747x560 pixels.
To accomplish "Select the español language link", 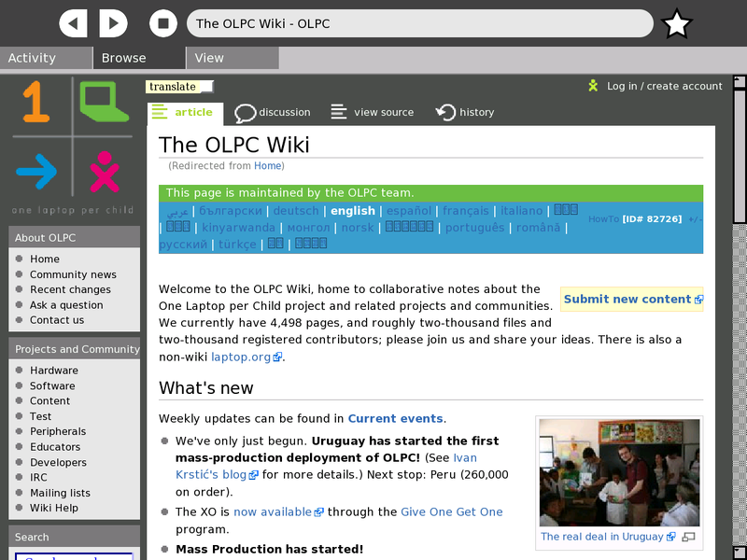I will click(x=409, y=211).
